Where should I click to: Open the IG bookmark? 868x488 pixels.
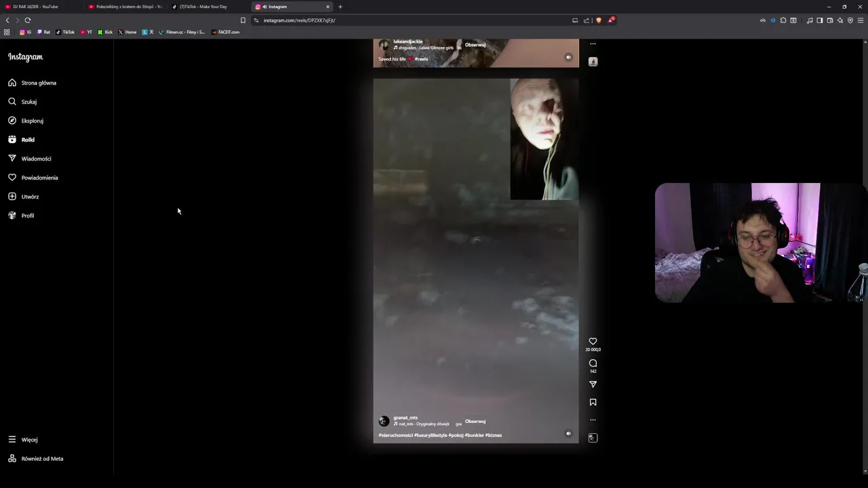click(x=26, y=32)
